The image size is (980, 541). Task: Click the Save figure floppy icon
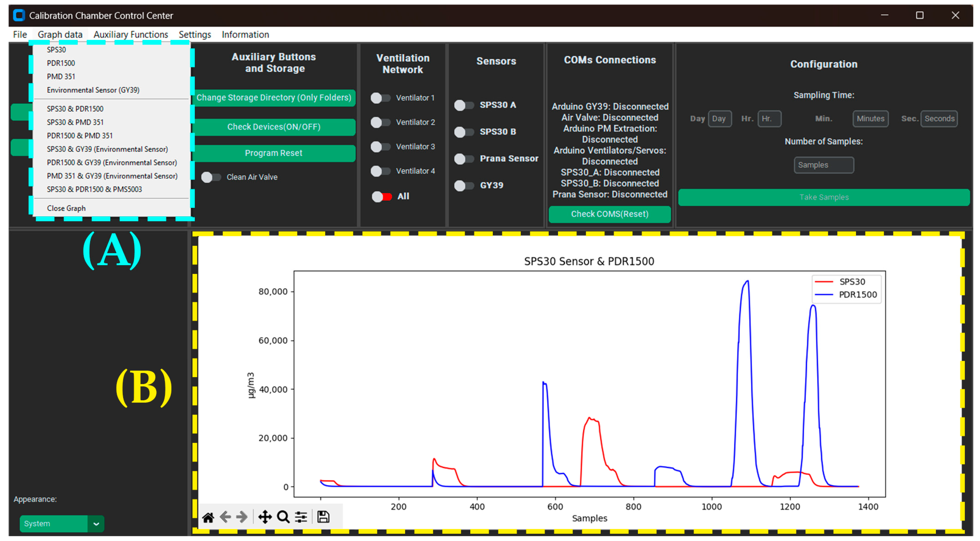(x=323, y=517)
